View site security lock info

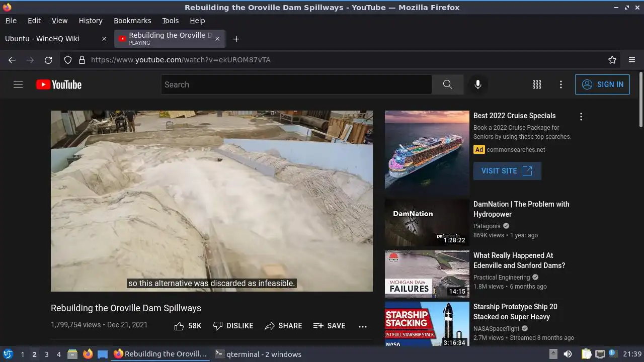(82, 60)
